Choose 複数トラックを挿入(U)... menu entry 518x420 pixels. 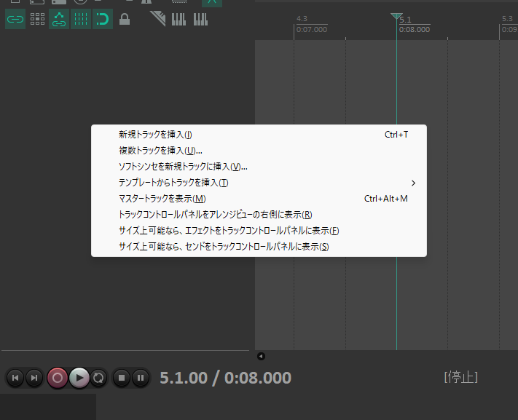(x=259, y=151)
